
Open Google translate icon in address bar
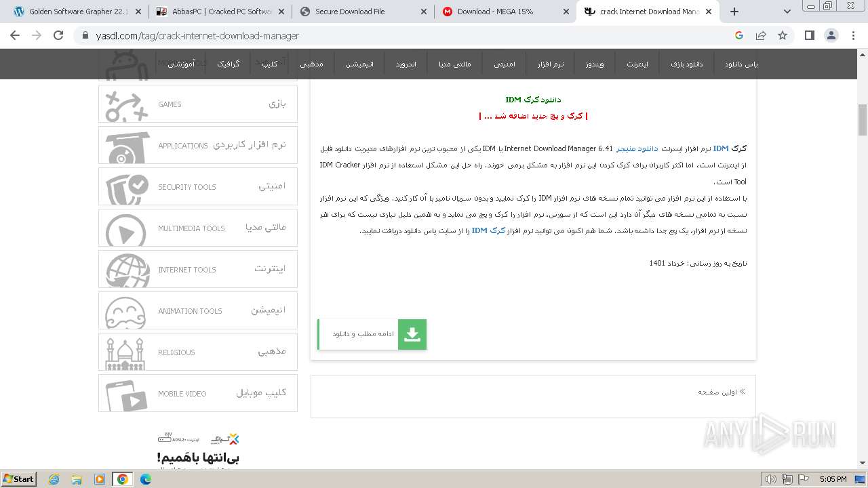(739, 35)
